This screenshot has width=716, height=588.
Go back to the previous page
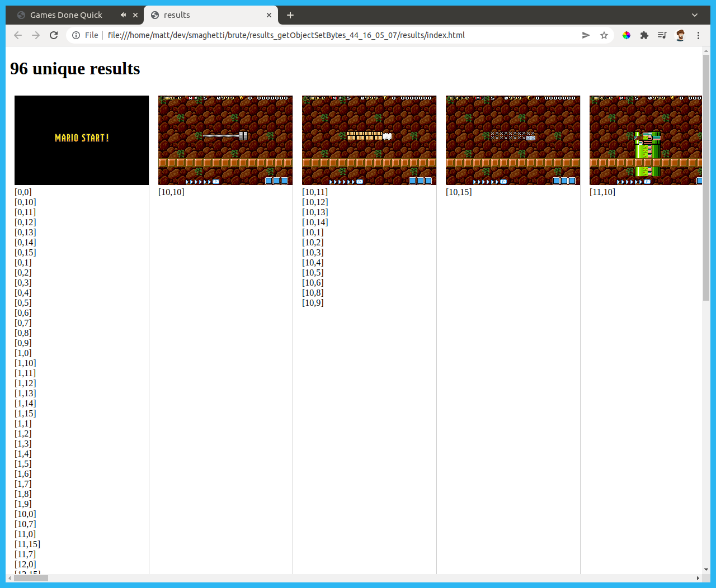click(18, 35)
